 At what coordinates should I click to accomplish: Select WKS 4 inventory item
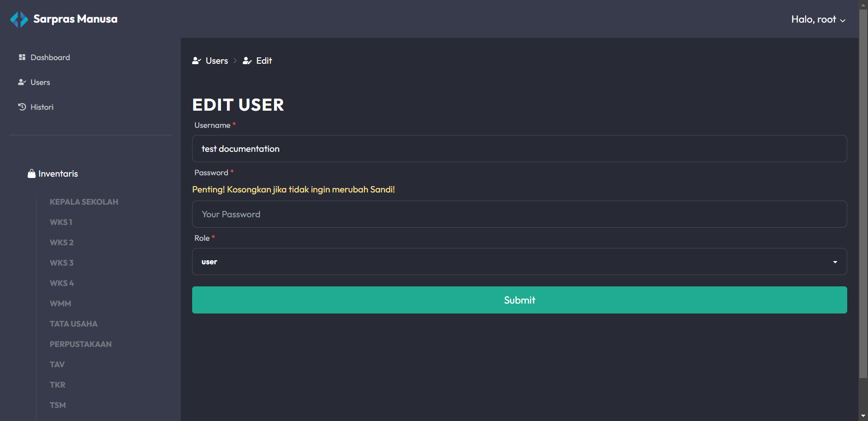pos(62,283)
